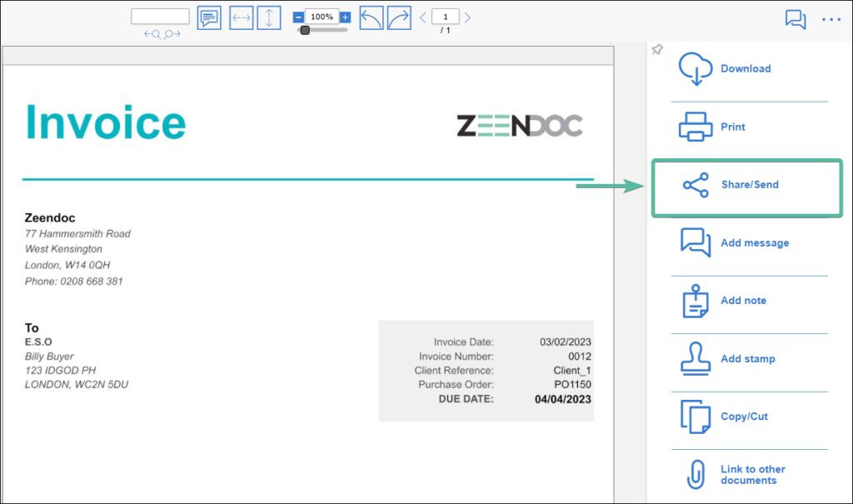Click the page number field
Image resolution: width=853 pixels, height=504 pixels.
445,17
